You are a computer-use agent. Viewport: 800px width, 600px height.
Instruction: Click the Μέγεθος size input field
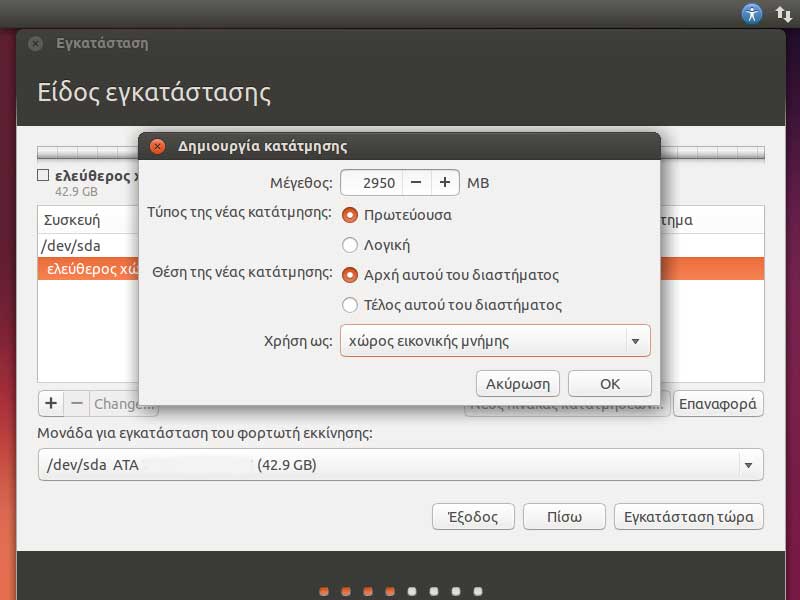[x=371, y=183]
